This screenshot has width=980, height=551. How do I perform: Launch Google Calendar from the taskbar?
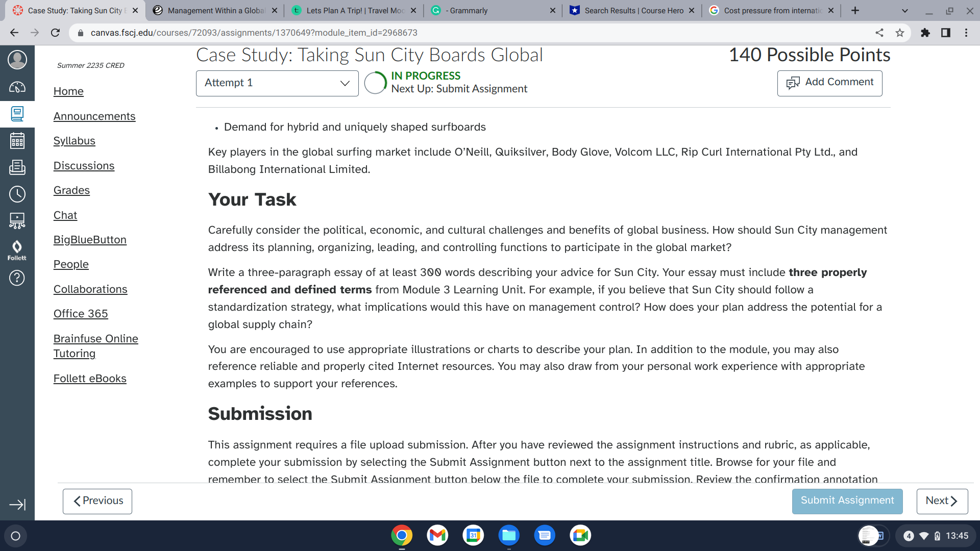point(473,535)
